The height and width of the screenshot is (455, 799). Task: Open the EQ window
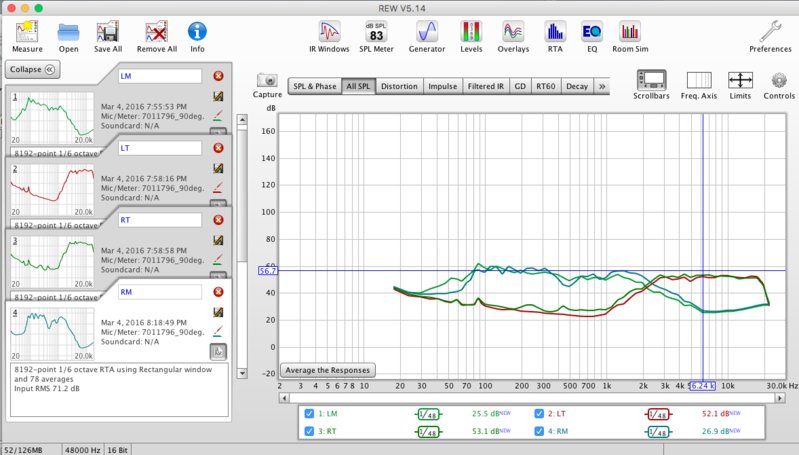tap(592, 37)
